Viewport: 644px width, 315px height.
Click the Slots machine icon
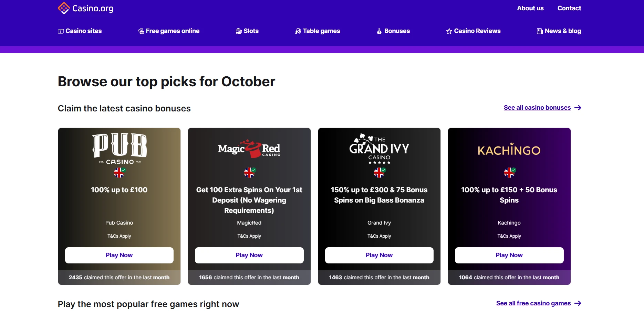239,31
